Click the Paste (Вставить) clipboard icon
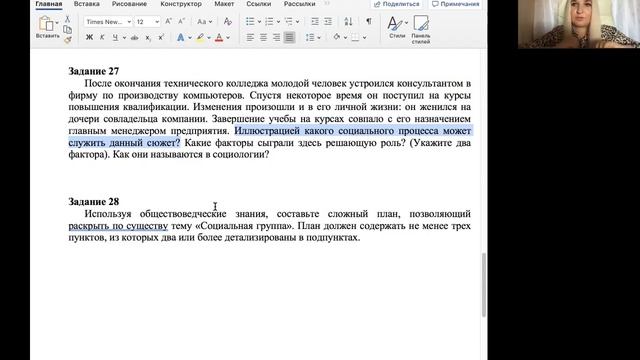The image size is (640, 360). click(45, 24)
